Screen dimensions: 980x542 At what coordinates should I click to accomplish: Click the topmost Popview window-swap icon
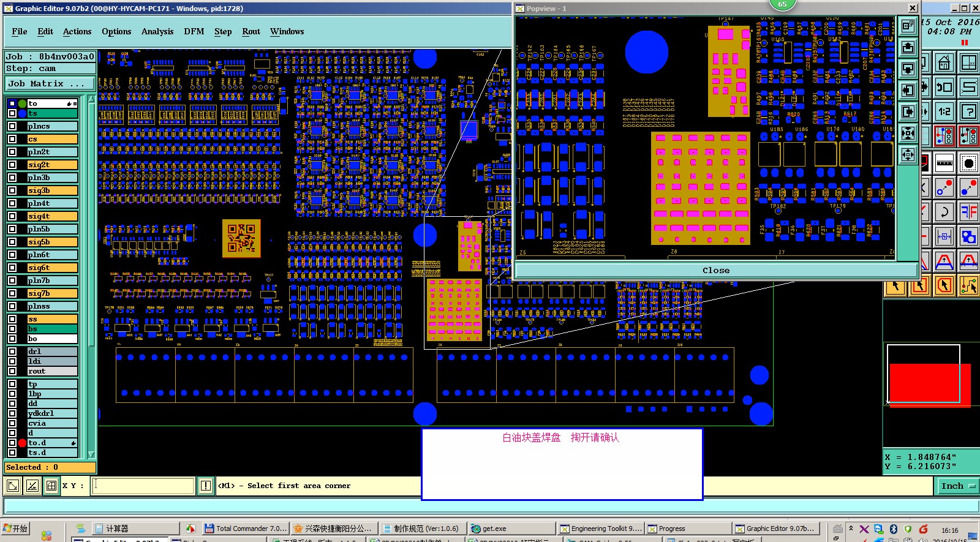click(x=908, y=26)
